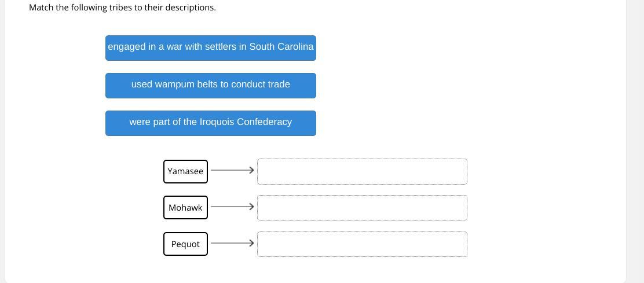Click the arrow following Pequot

[232, 243]
